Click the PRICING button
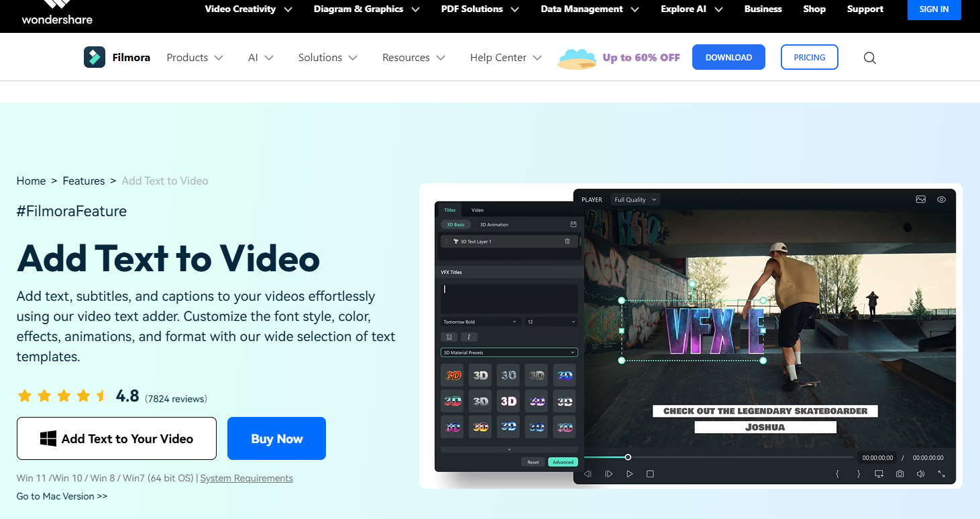 tap(810, 58)
